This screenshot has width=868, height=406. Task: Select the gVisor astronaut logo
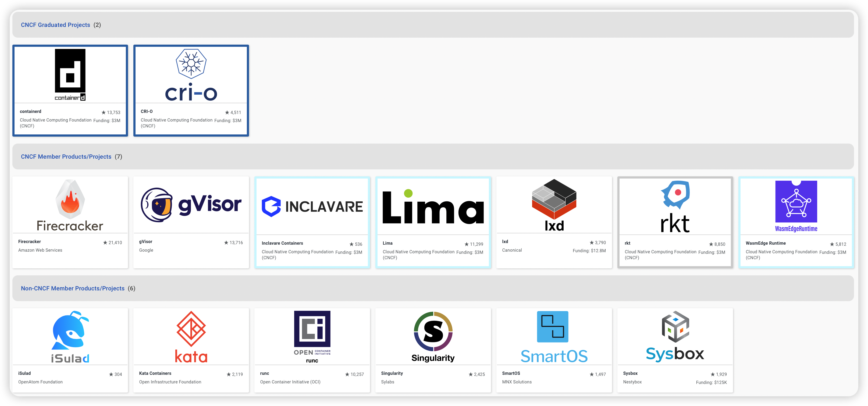point(191,205)
